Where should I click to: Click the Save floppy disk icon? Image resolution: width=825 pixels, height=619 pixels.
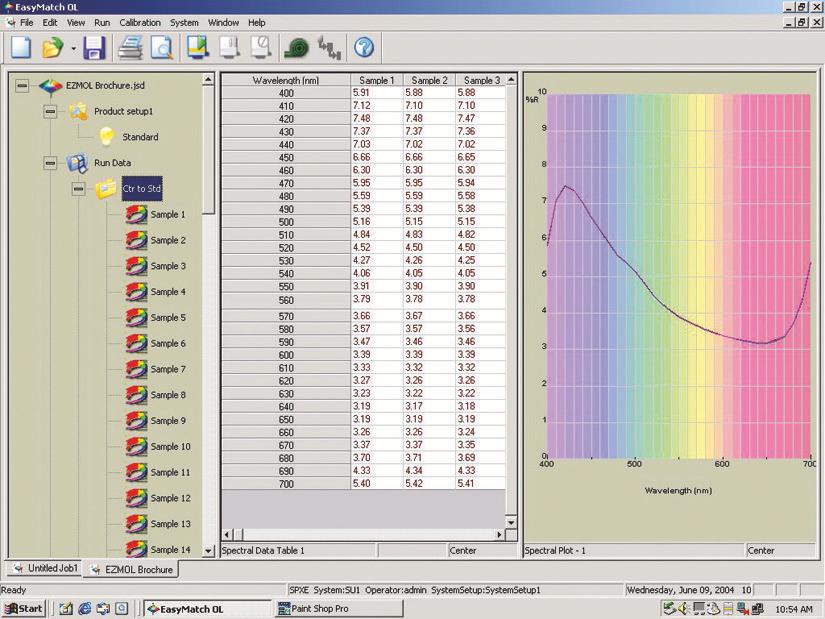click(95, 46)
